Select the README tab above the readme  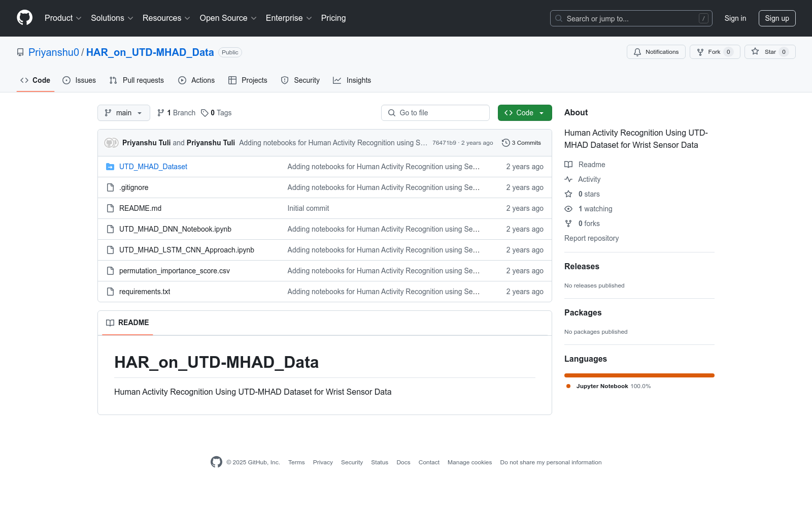coord(127,323)
